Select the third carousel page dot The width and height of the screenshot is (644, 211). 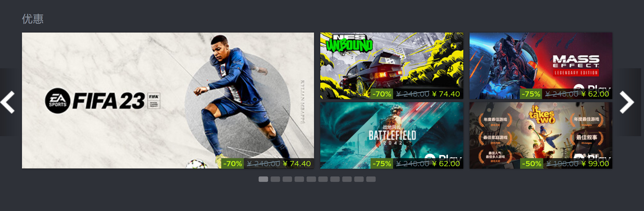point(287,179)
